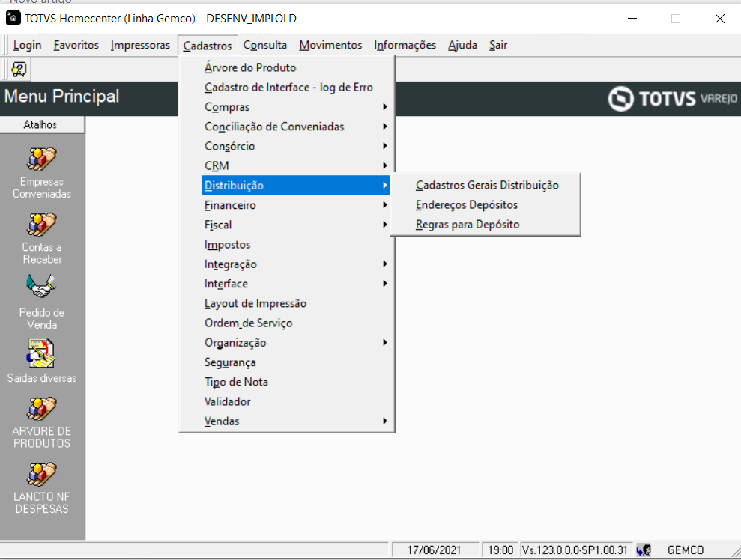Click the Menu Principal heading
741x560 pixels.
pos(62,97)
